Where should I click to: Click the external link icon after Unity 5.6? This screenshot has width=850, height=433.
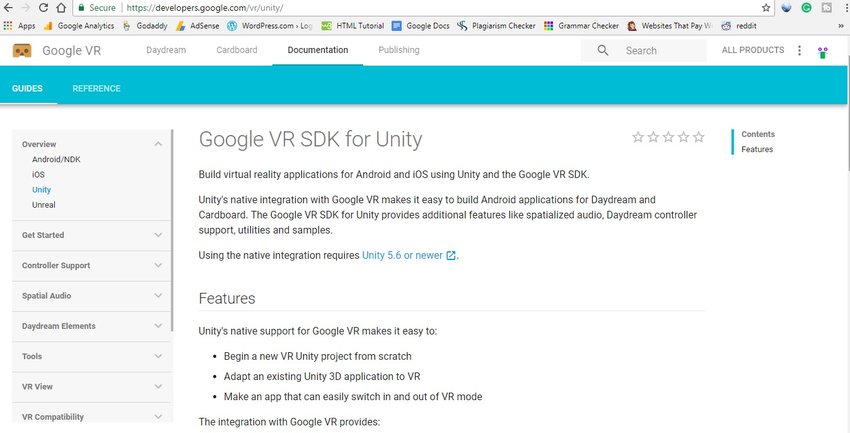450,255
